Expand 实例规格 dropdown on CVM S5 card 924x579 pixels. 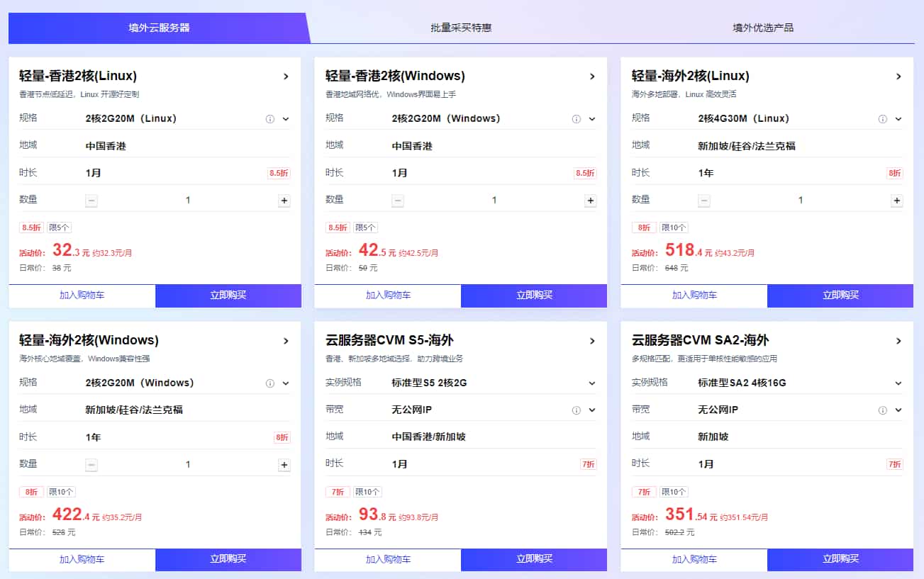(x=592, y=383)
